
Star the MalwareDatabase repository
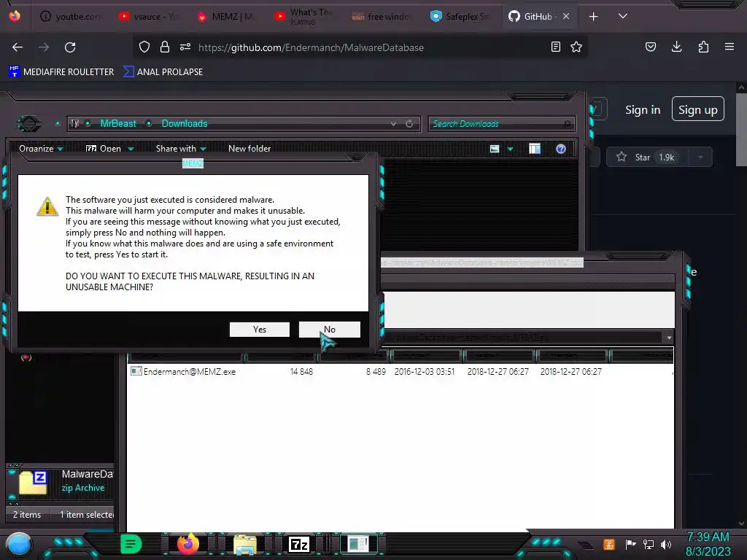(x=646, y=157)
